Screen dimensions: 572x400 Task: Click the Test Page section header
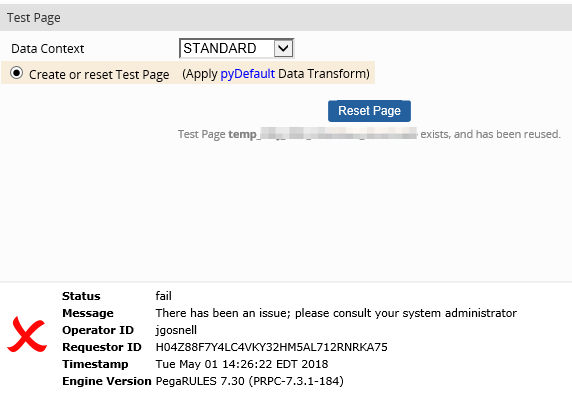click(34, 18)
